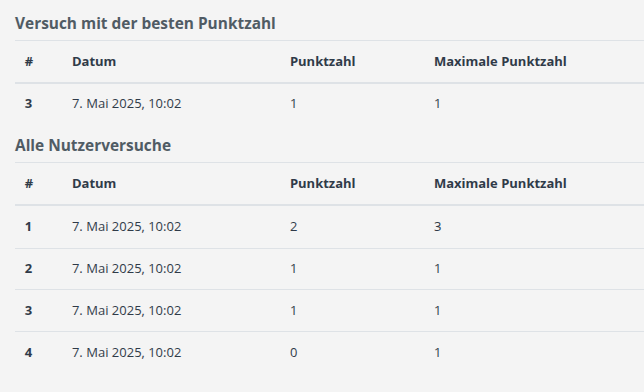This screenshot has width=644, height=392.
Task: Select best attempt row number 3
Action: coord(28,104)
